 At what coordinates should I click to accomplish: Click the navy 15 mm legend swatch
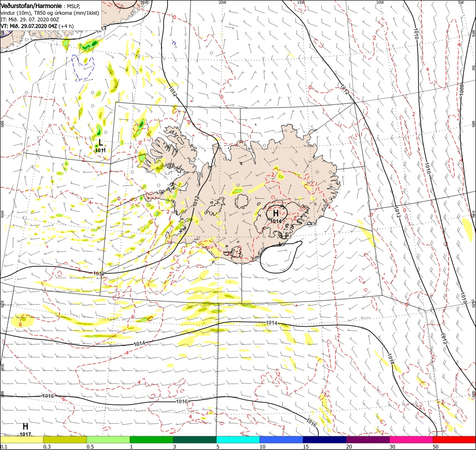click(x=325, y=440)
